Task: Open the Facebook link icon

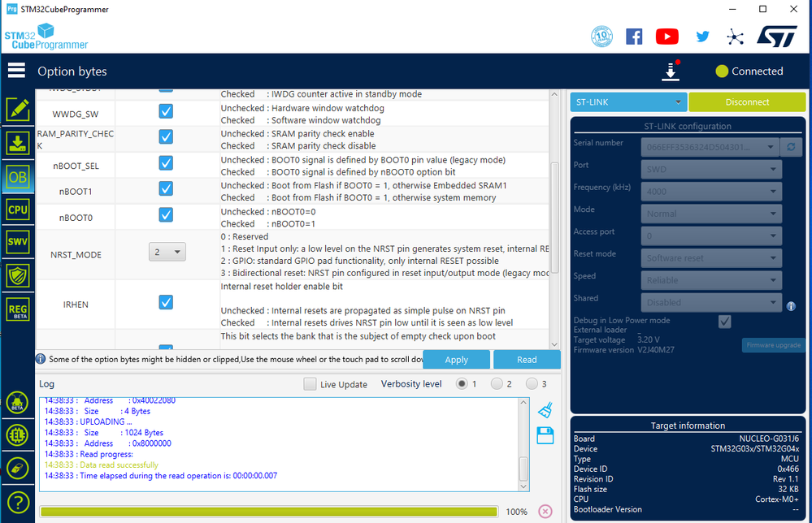Action: [x=634, y=37]
